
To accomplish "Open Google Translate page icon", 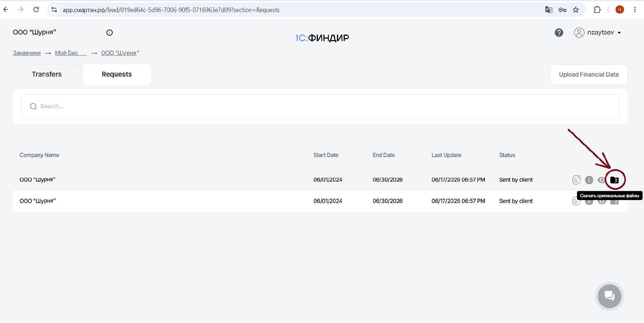I will 549,10.
